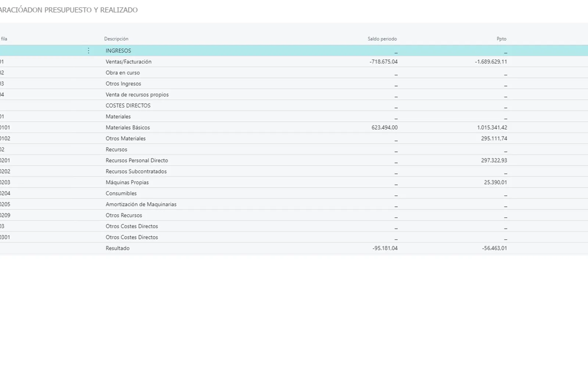Select the Consumibles row
The width and height of the screenshot is (588, 368).
pos(121,194)
